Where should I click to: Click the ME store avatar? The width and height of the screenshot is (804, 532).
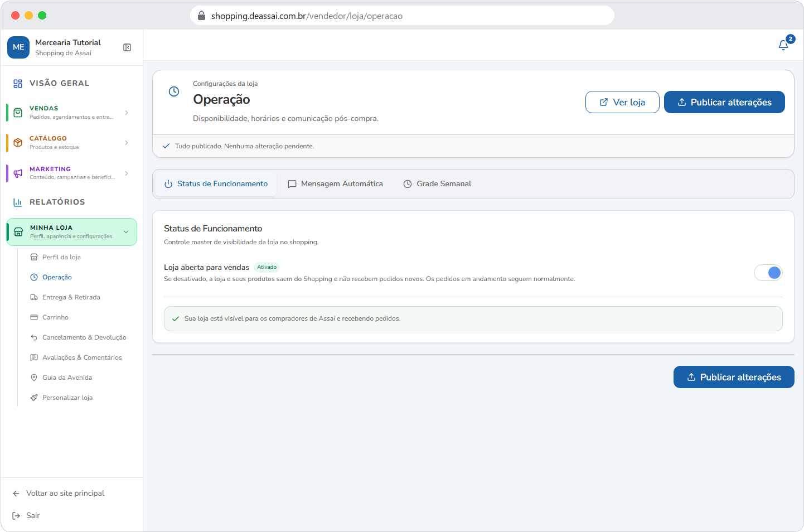(x=18, y=47)
